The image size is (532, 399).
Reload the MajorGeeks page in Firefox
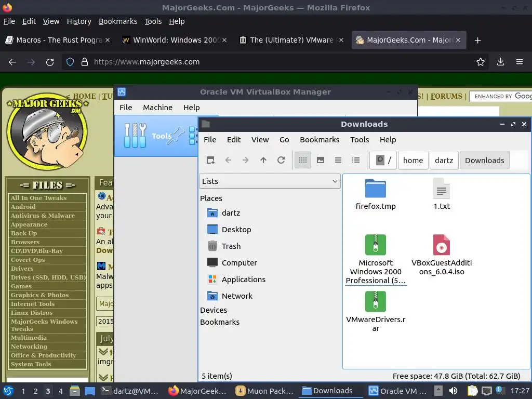point(50,62)
